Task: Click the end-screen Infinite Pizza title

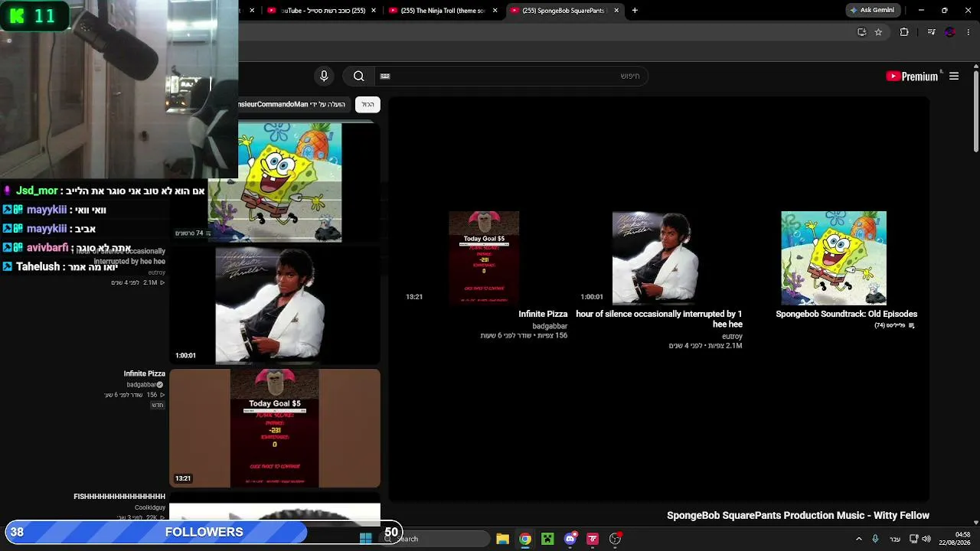Action: click(x=543, y=314)
